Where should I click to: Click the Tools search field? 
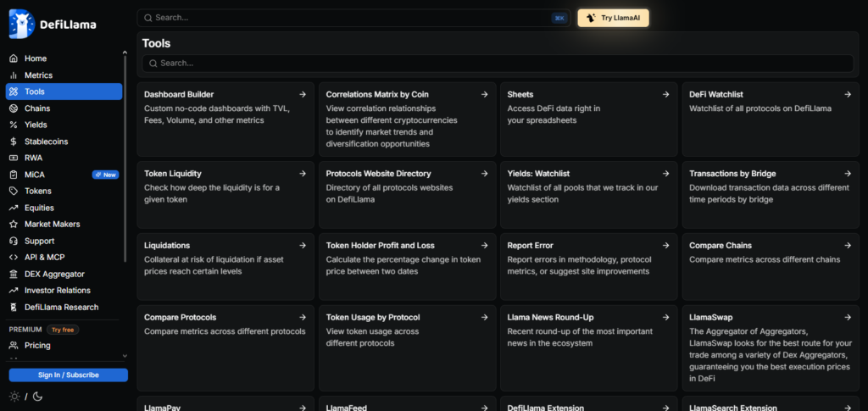(498, 64)
